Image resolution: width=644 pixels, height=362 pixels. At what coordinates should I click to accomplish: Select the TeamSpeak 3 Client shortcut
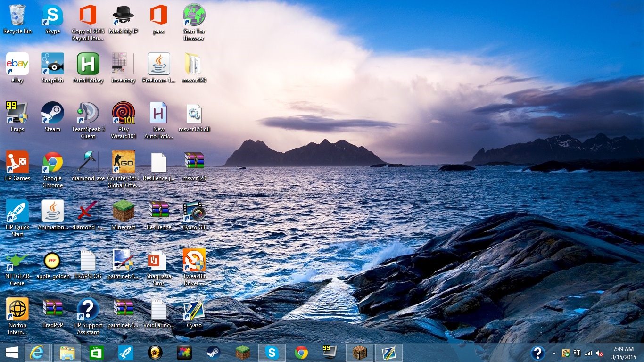point(88,120)
